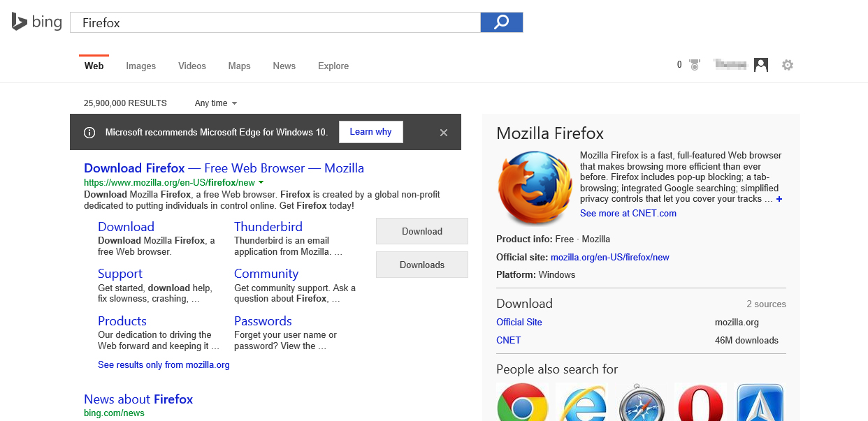
Task: Click the info icon in the Edge banner
Action: click(x=89, y=132)
